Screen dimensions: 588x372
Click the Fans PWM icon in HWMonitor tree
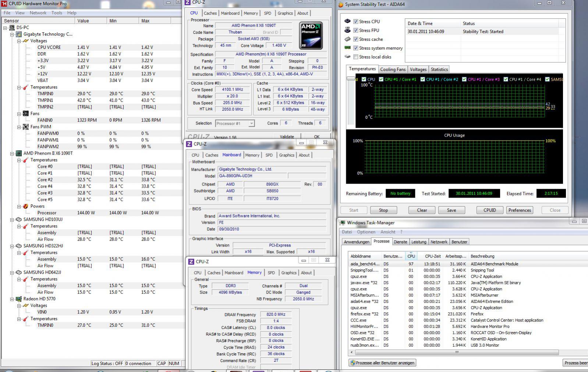[x=26, y=127]
